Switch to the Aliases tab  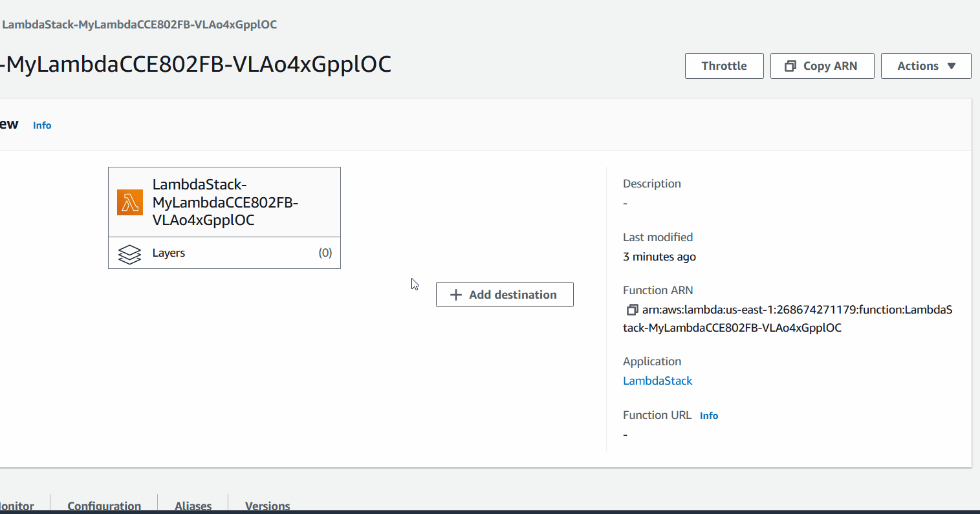193,506
